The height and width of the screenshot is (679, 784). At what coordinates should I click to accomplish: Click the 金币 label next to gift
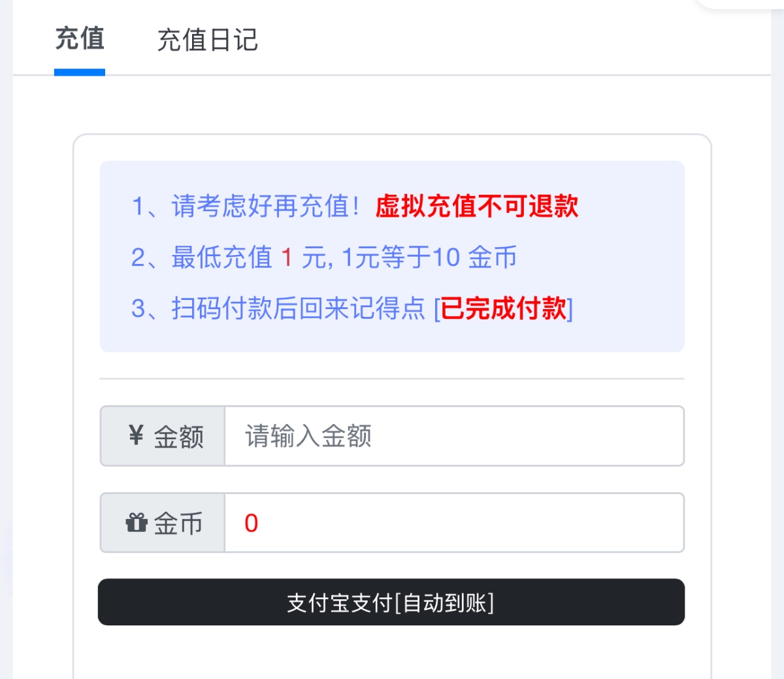pos(178,523)
